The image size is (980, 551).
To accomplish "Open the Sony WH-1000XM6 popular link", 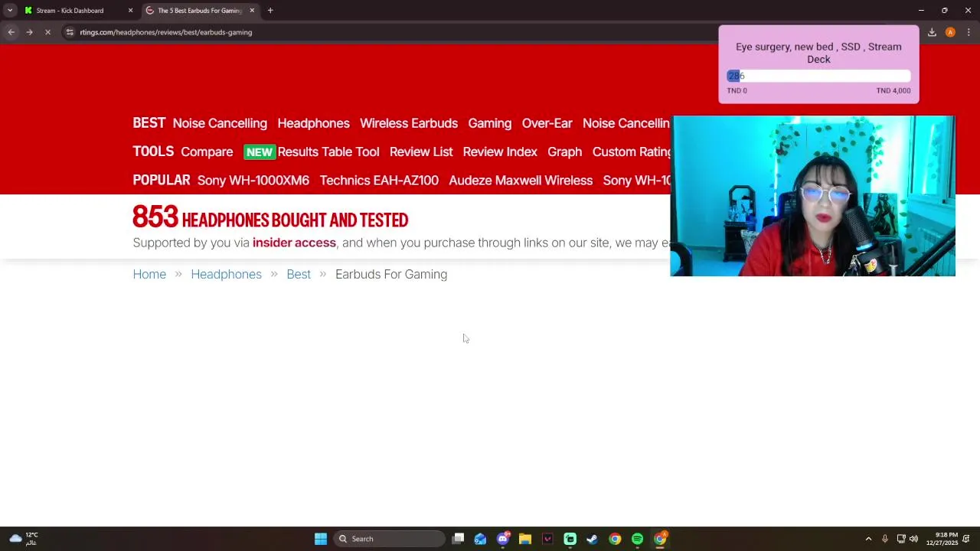I will [253, 181].
